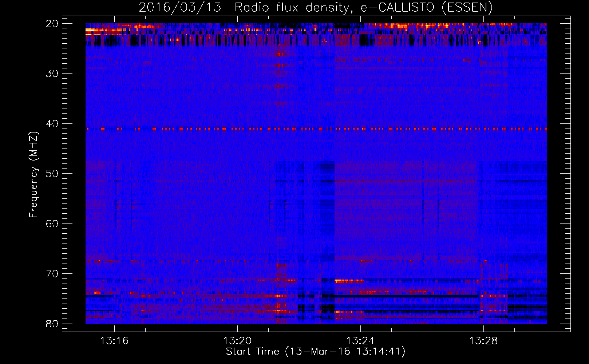Click the 30 MHz frequency tick label
Viewport: 589px width, 364px height.
pyautogui.click(x=52, y=74)
